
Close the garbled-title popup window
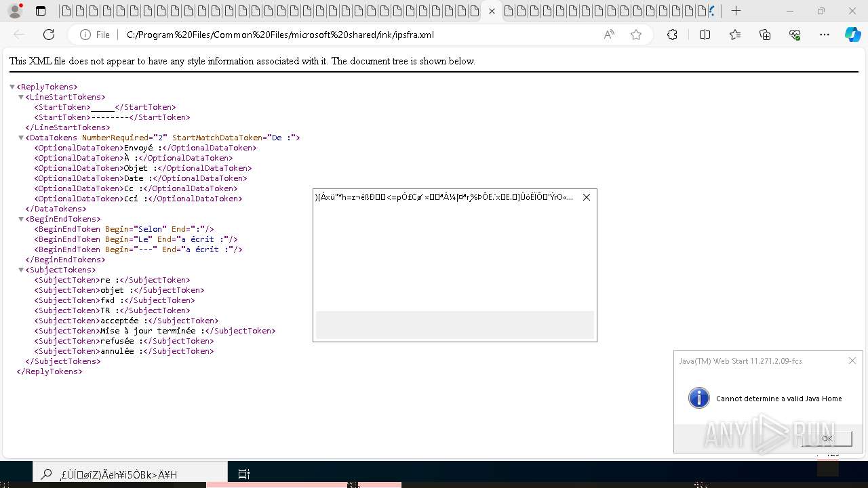pyautogui.click(x=587, y=197)
